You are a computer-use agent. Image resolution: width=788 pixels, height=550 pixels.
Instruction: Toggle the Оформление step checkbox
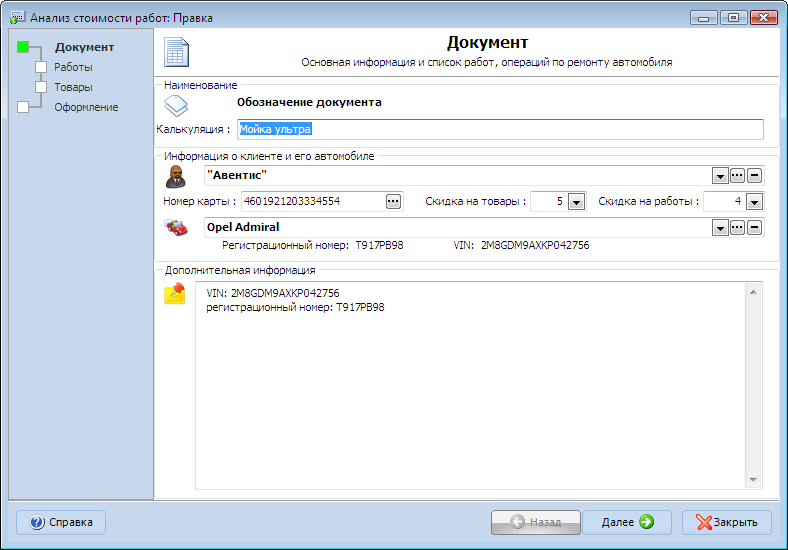pos(23,108)
